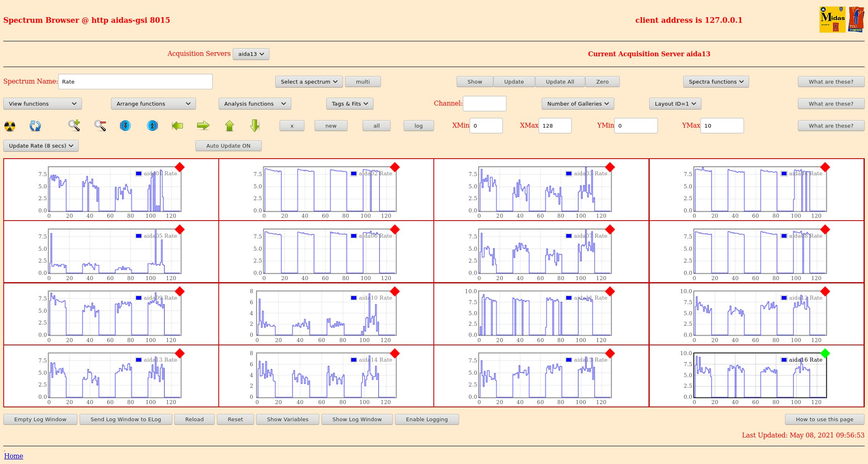The image size is (868, 464).
Task: Open the Update Rate (8 secs) dropdown
Action: 41,146
